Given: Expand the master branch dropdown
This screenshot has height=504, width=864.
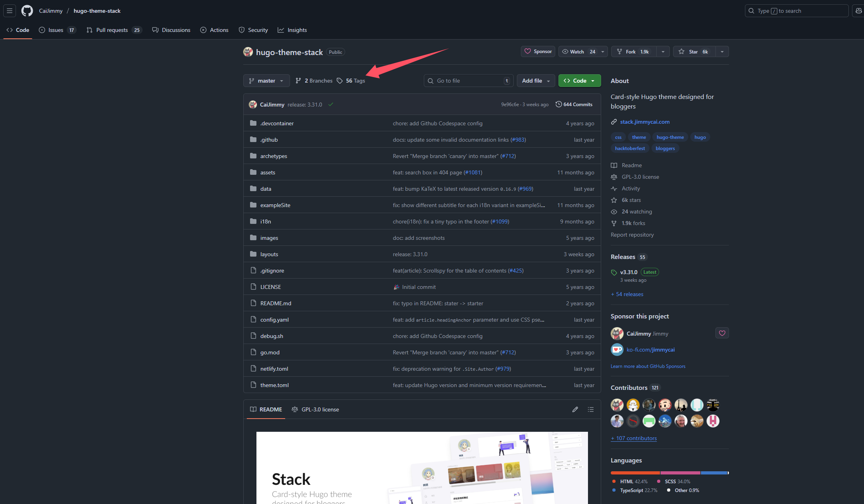Looking at the screenshot, I should (266, 81).
